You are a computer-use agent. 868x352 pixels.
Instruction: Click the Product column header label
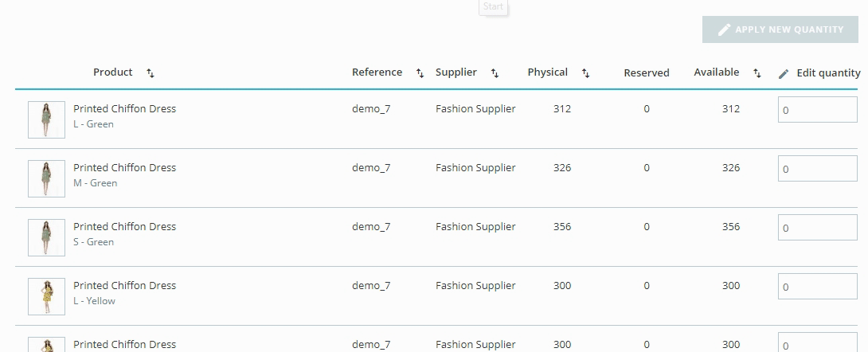tap(113, 72)
